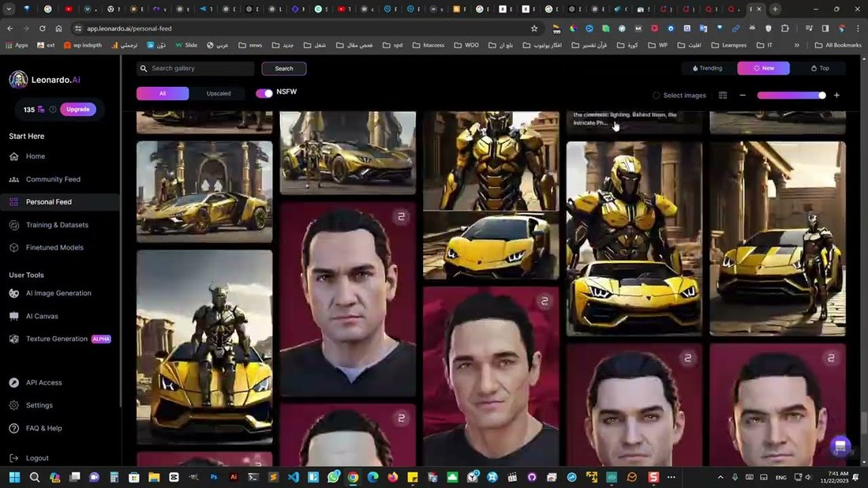
Task: Click the thumbnail size slider
Action: click(x=791, y=96)
